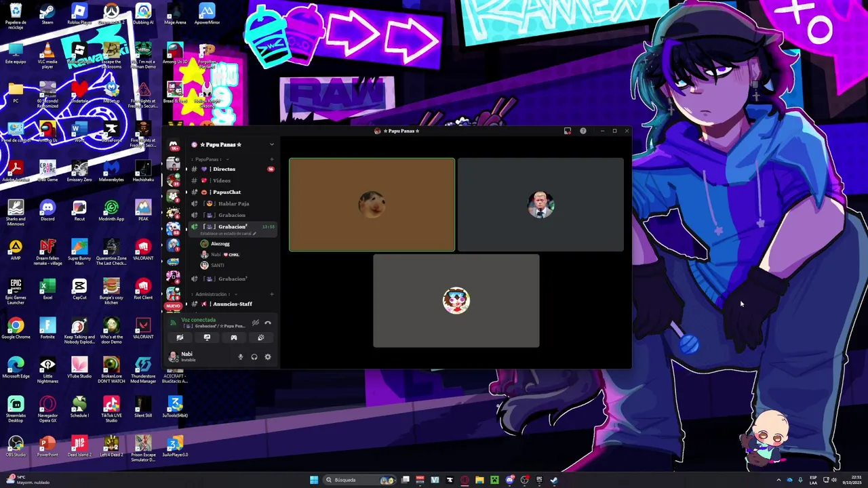Open the TikTok LIVE Studio shortcut
Image resolution: width=868 pixels, height=488 pixels.
(111, 409)
